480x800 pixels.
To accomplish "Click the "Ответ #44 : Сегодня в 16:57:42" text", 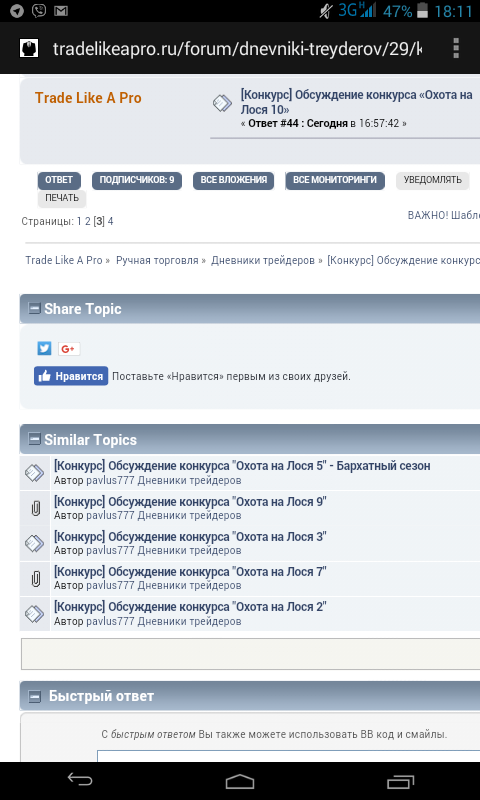I will tap(324, 123).
